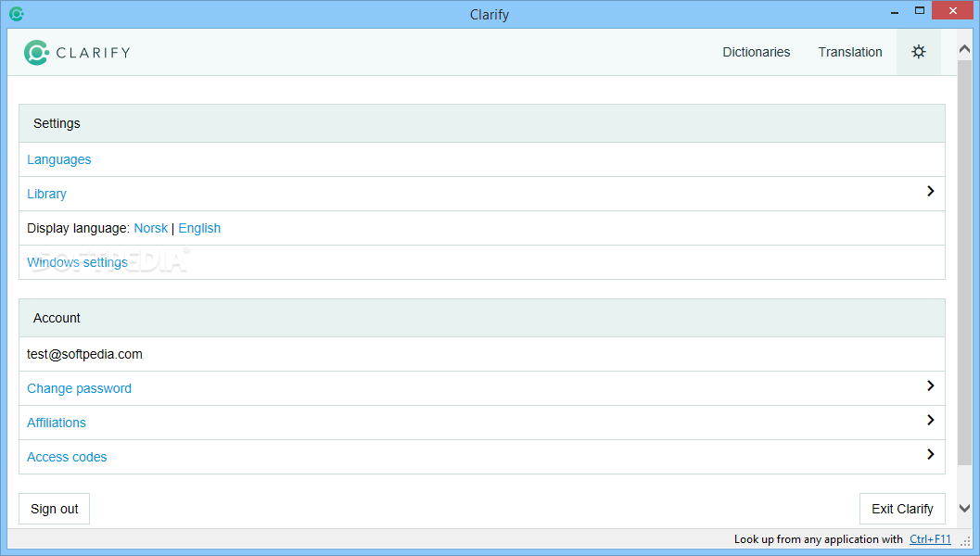Screen dimensions: 980x556
Task: Click the Clarify title bar app icon
Action: [x=17, y=14]
